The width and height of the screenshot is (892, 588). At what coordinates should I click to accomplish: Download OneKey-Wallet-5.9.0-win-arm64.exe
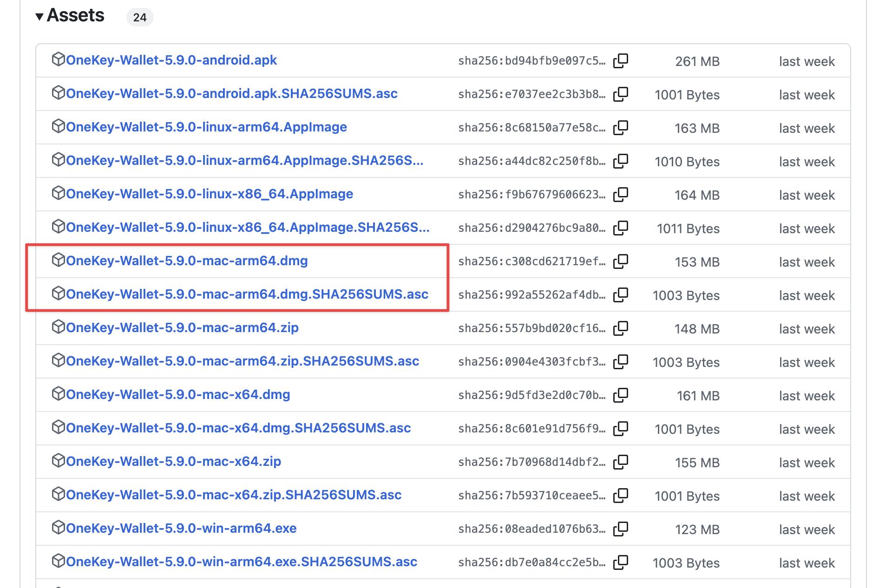click(x=181, y=529)
